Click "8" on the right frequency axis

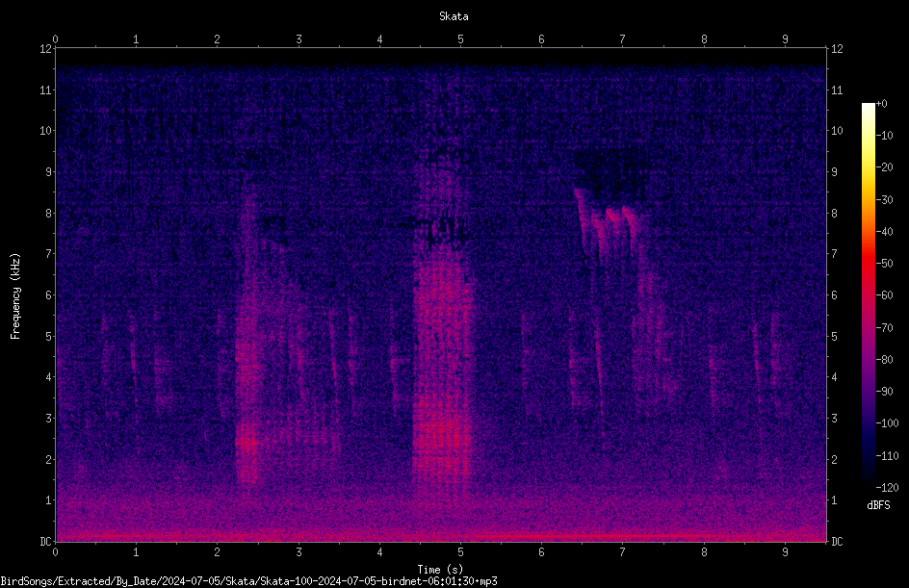click(x=834, y=214)
